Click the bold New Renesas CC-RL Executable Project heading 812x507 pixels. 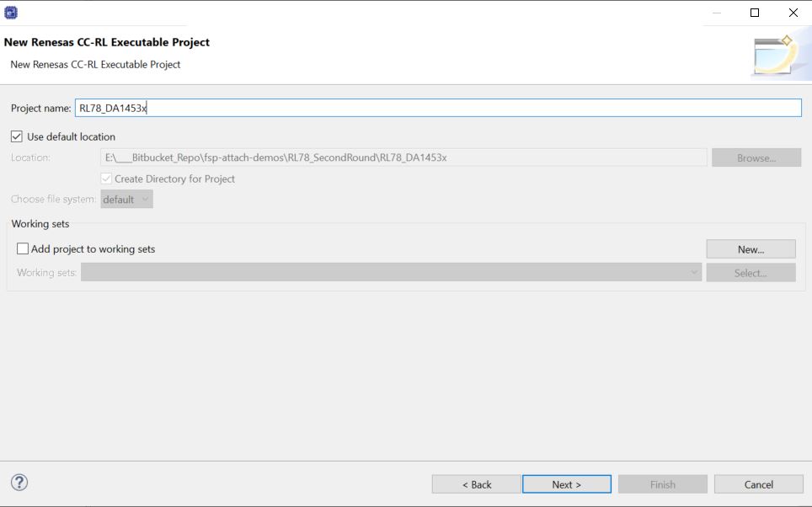[107, 42]
